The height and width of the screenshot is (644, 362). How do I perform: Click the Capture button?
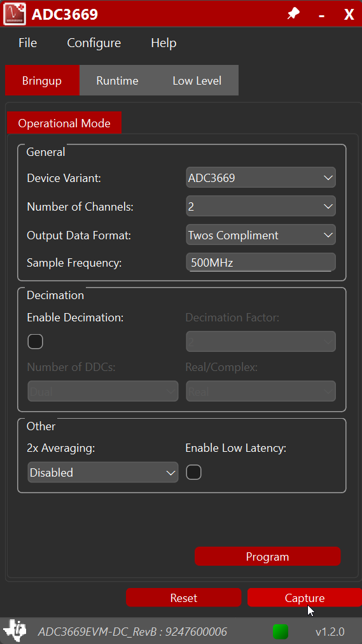click(305, 598)
